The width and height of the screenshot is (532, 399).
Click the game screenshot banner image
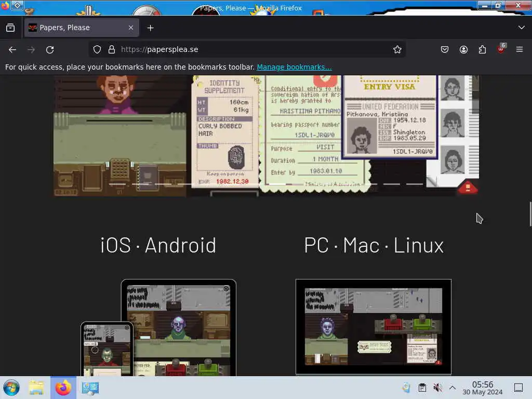point(266,136)
